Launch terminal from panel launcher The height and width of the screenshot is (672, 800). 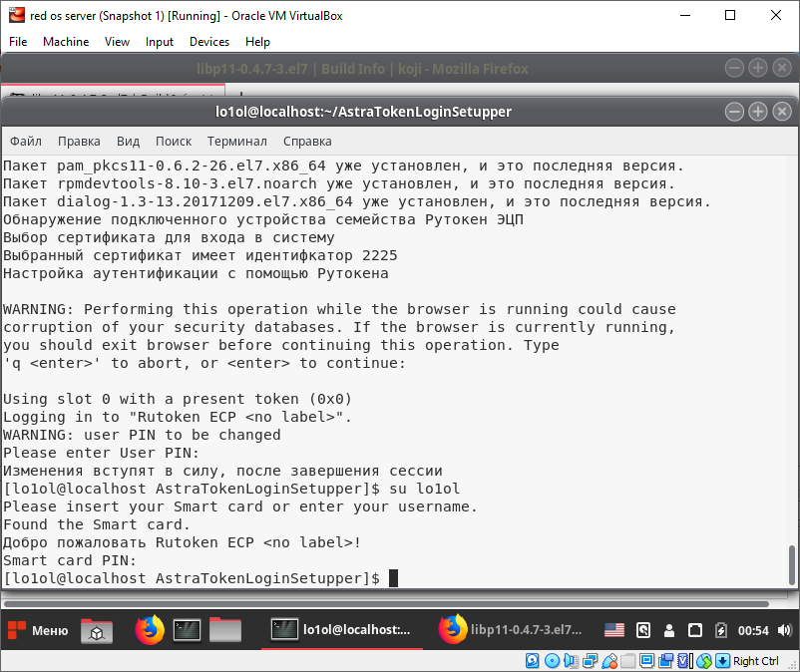pos(188,631)
